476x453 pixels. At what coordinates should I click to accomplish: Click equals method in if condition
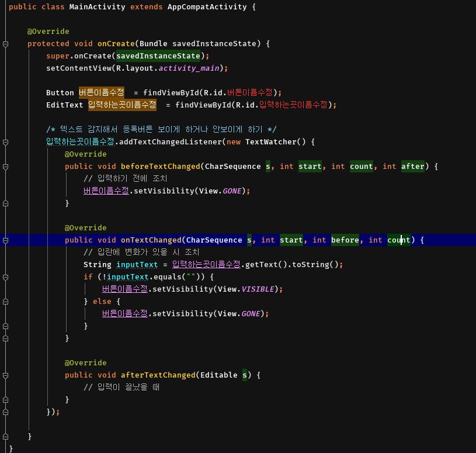coord(168,277)
